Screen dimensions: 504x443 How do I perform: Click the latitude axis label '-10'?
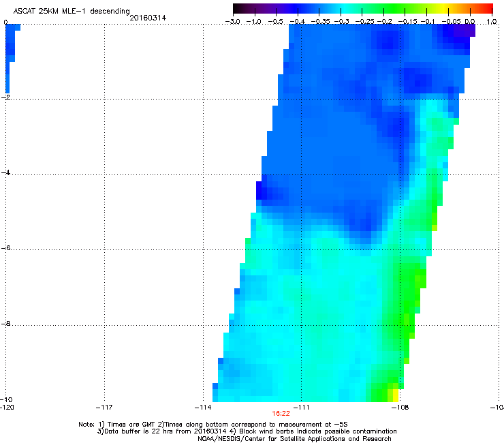pos(7,399)
